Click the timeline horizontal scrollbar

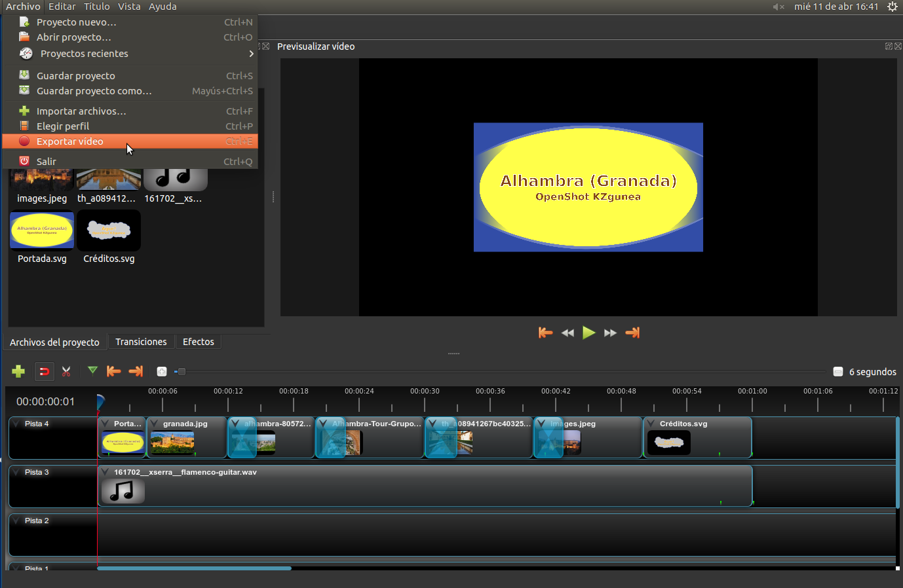pyautogui.click(x=194, y=568)
